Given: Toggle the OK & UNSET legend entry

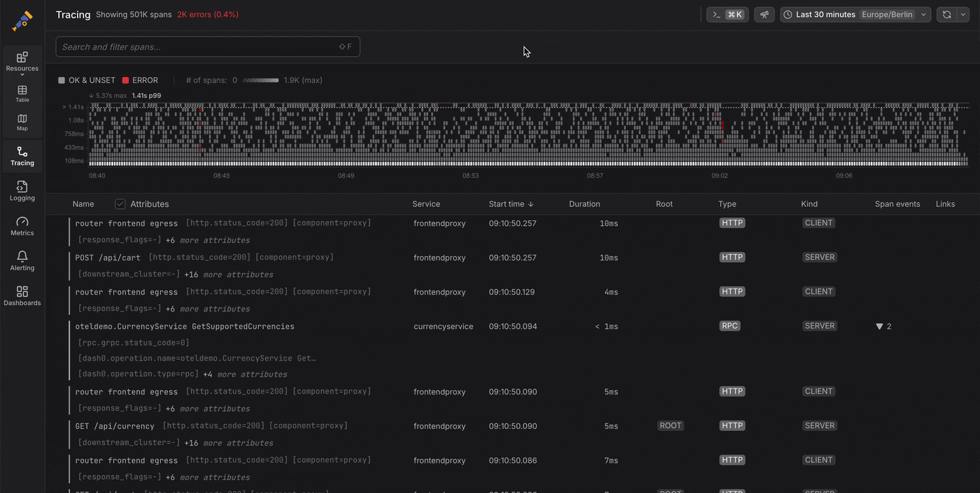Looking at the screenshot, I should tap(87, 80).
